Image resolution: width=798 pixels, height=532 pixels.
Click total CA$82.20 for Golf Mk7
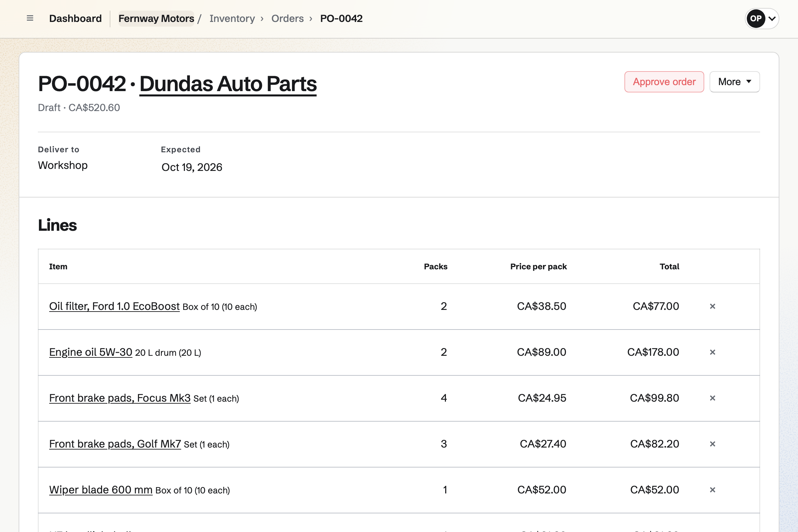[654, 444]
